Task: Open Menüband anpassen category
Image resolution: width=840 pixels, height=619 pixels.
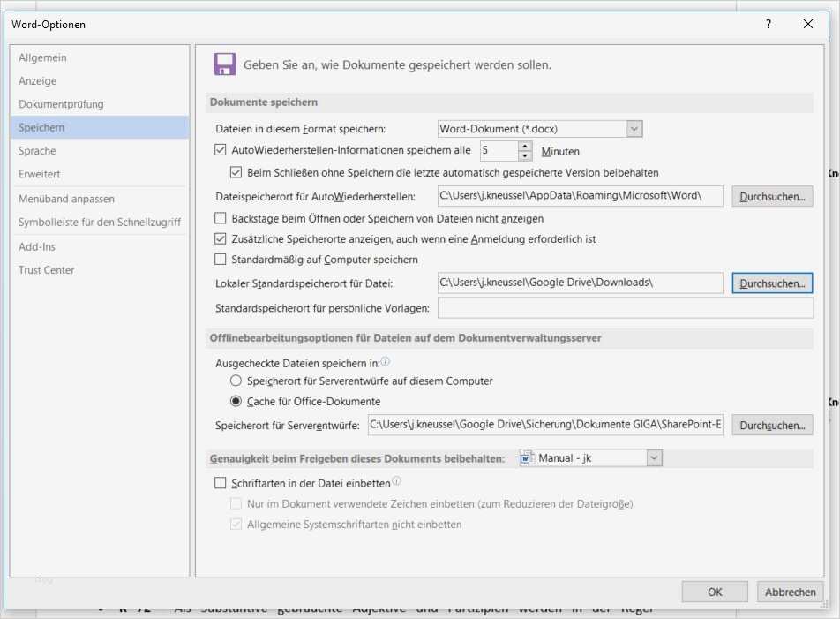Action: [100, 199]
